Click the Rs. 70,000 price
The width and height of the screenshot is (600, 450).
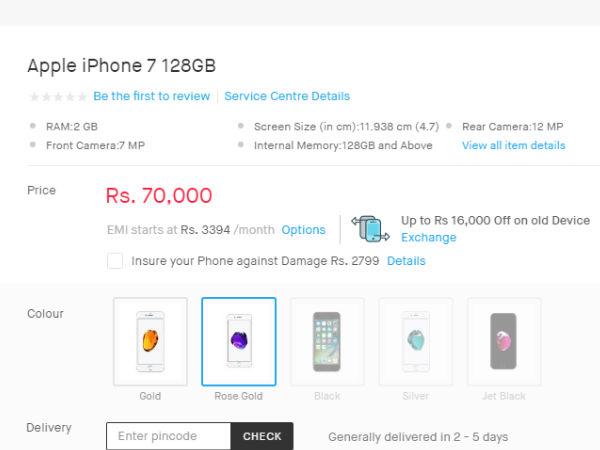(x=159, y=196)
